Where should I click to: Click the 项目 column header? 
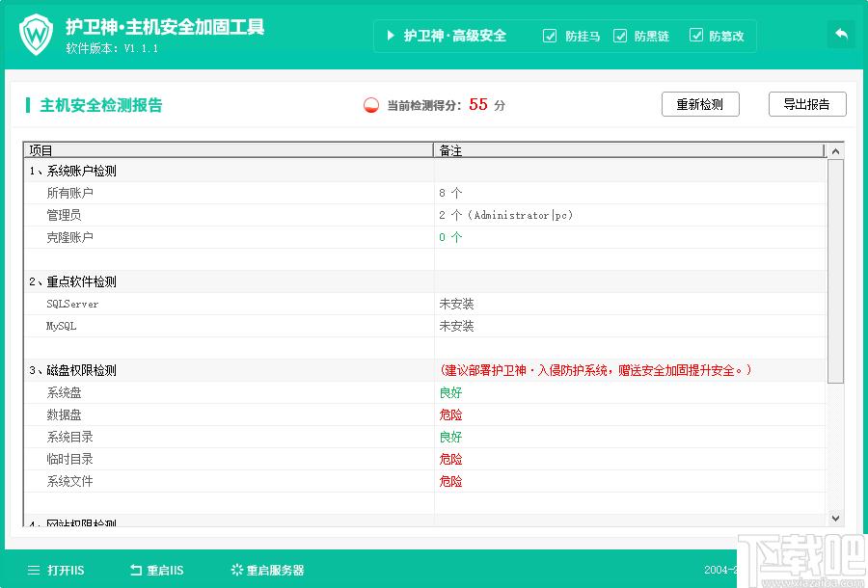tap(228, 150)
